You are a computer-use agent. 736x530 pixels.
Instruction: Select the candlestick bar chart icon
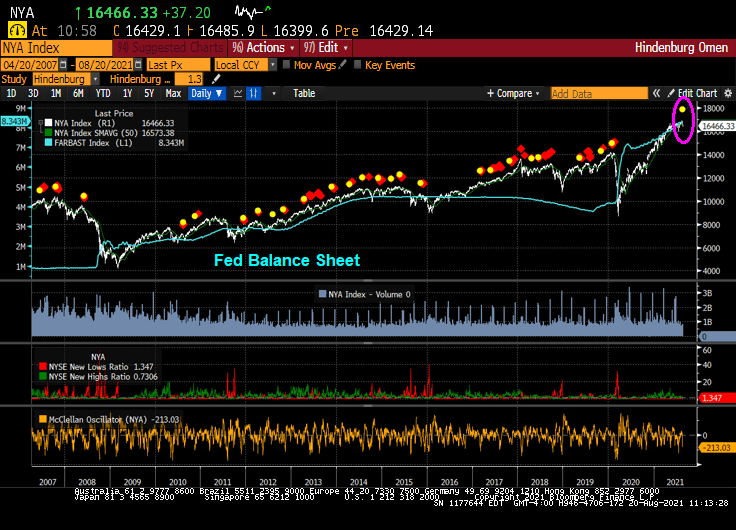tap(254, 93)
